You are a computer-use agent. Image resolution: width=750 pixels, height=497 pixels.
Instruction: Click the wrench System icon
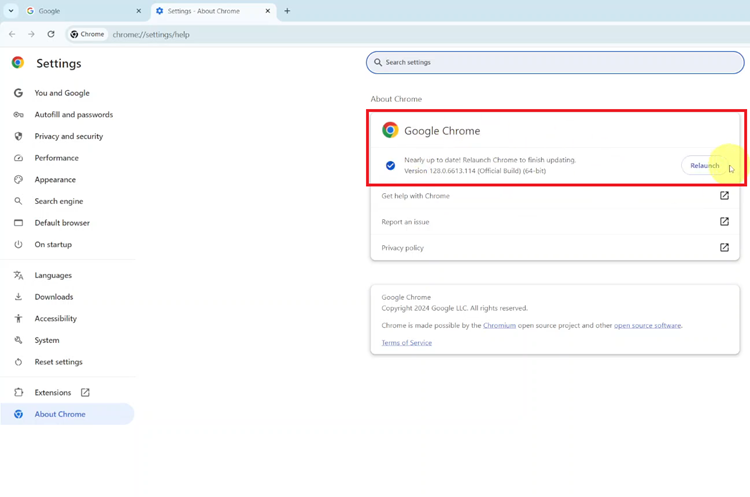[18, 340]
